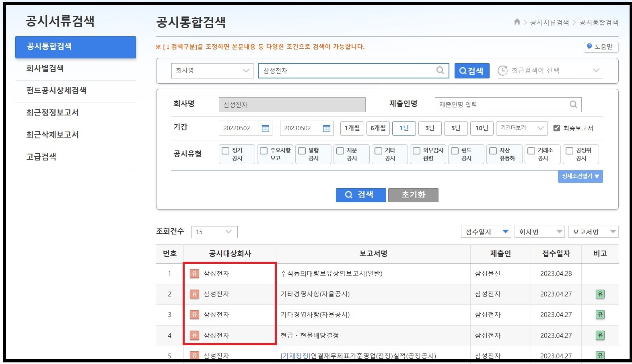Image resolution: width=632 pixels, height=364 pixels.
Task: Open the start date calendar picker
Action: [x=266, y=128]
